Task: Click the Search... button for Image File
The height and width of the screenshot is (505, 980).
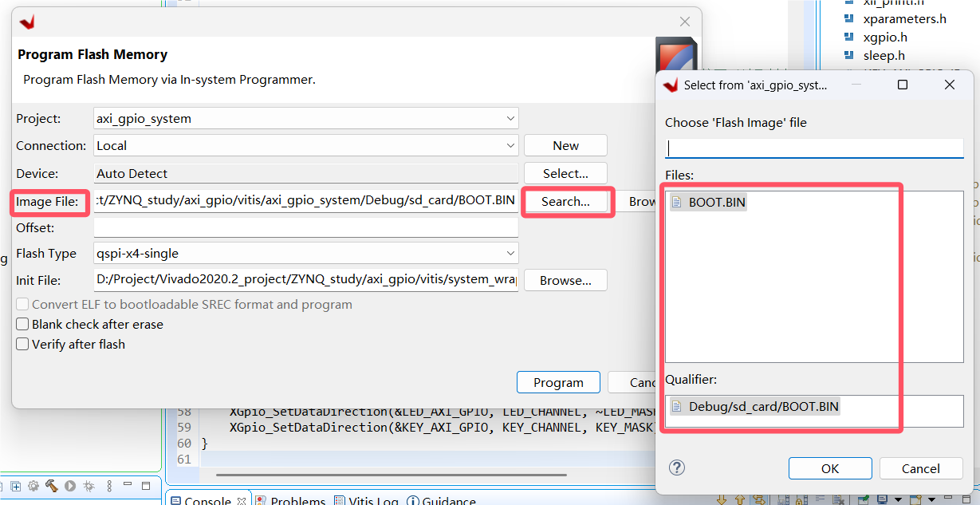Action: pyautogui.click(x=565, y=202)
